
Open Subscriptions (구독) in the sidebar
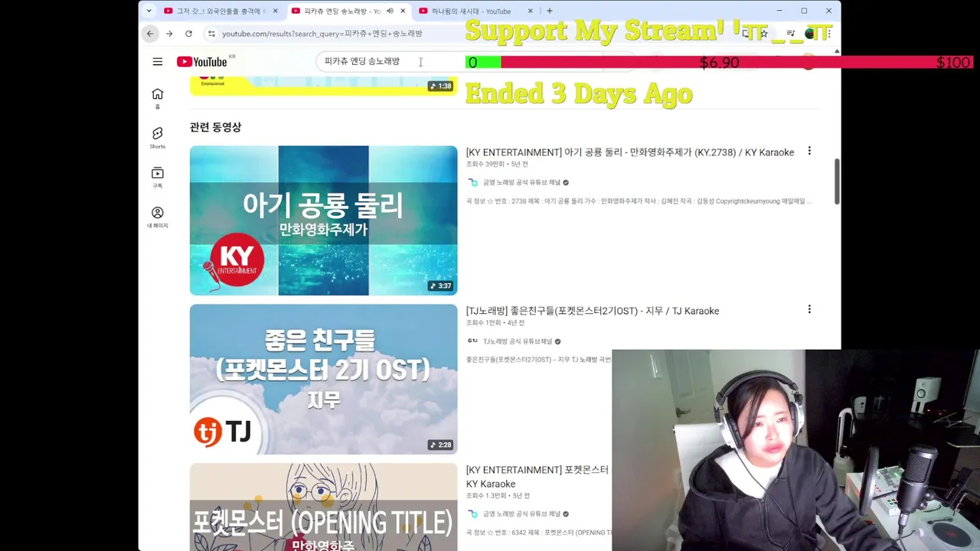coord(158,178)
